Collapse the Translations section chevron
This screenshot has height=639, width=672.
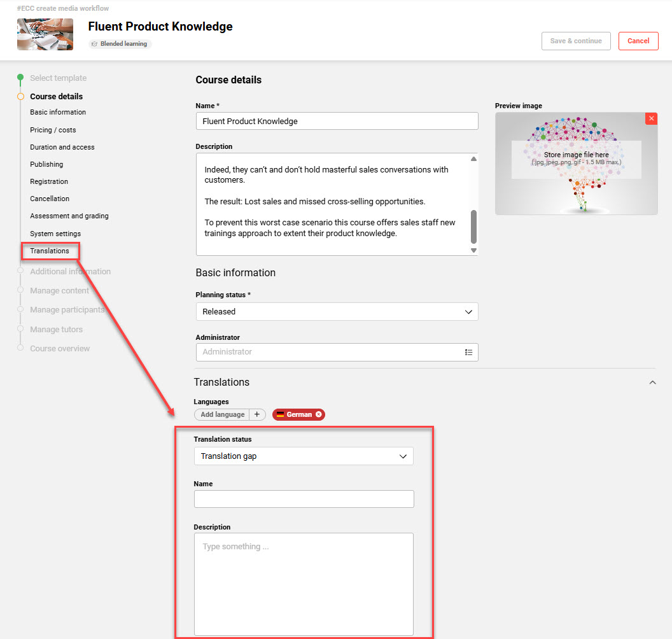pos(652,383)
